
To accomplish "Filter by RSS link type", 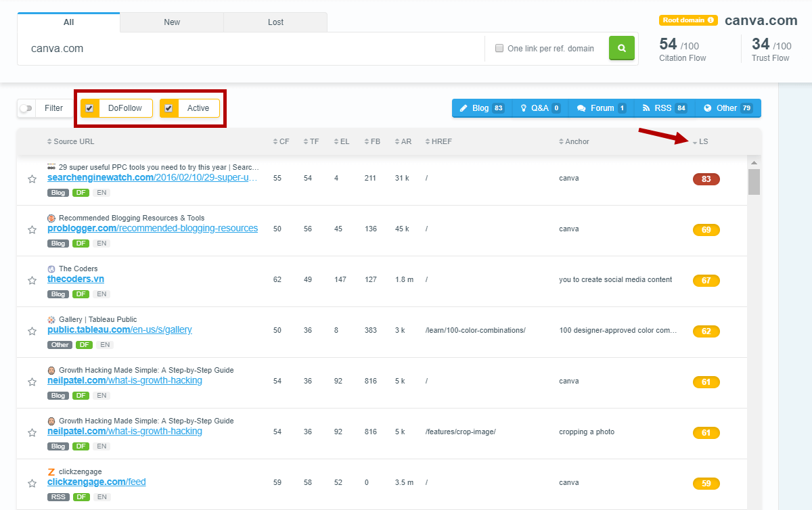I will coord(664,108).
